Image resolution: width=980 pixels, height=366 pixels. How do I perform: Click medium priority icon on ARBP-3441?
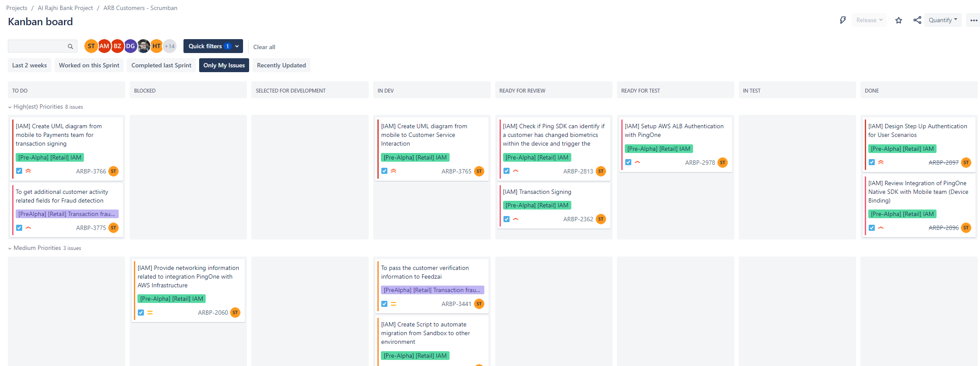pos(393,304)
